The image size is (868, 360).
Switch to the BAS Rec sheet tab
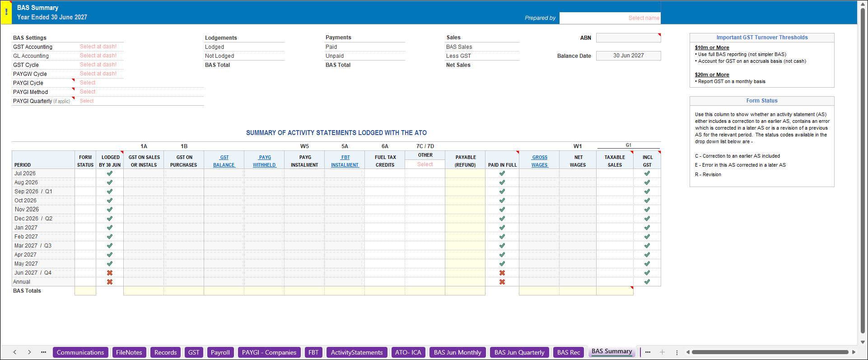(569, 352)
